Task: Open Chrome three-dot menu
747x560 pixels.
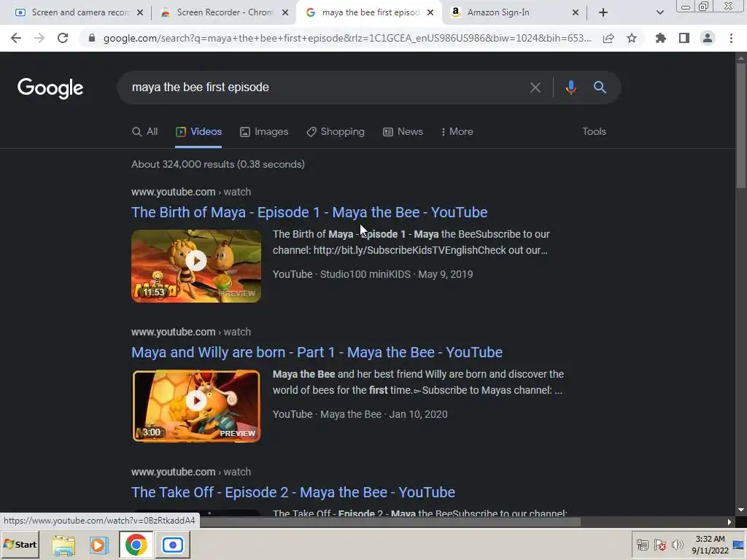Action: point(731,38)
